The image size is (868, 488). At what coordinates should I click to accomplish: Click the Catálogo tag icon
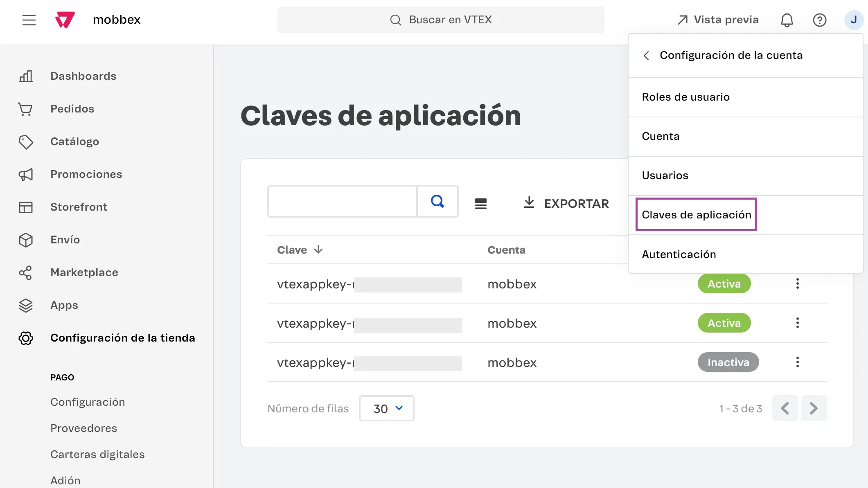pos(26,142)
